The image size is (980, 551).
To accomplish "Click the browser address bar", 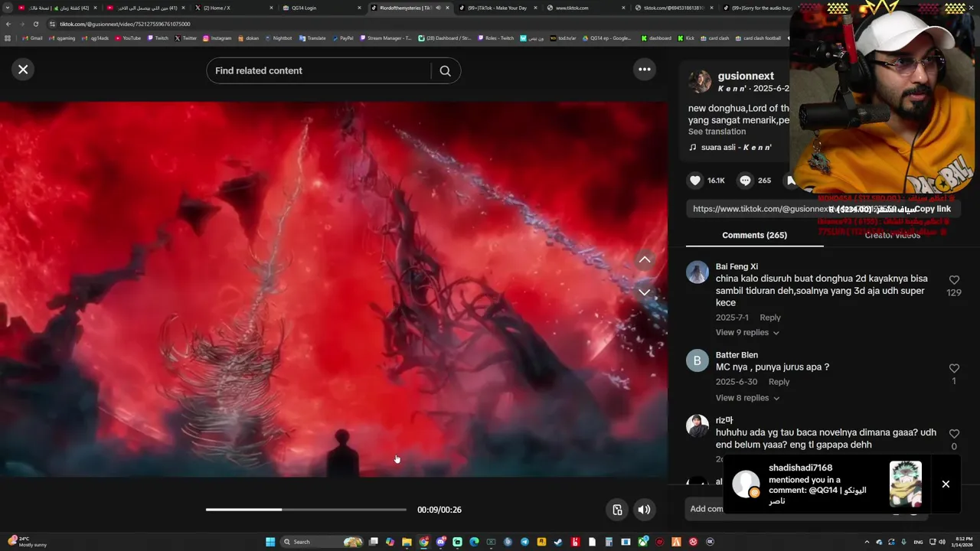I will pyautogui.click(x=413, y=24).
